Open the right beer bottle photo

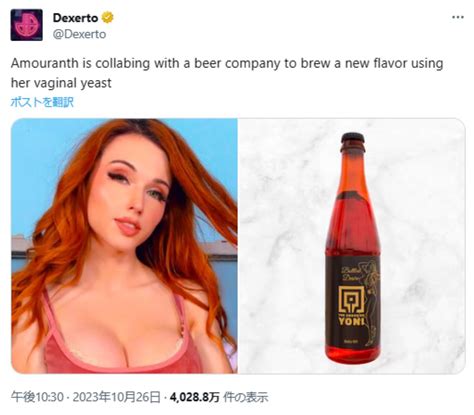click(x=351, y=246)
